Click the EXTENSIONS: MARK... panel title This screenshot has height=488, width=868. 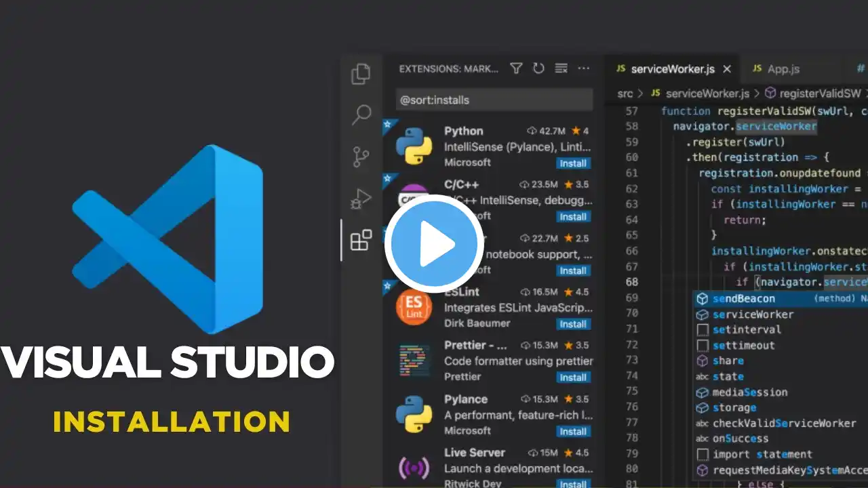click(x=448, y=69)
